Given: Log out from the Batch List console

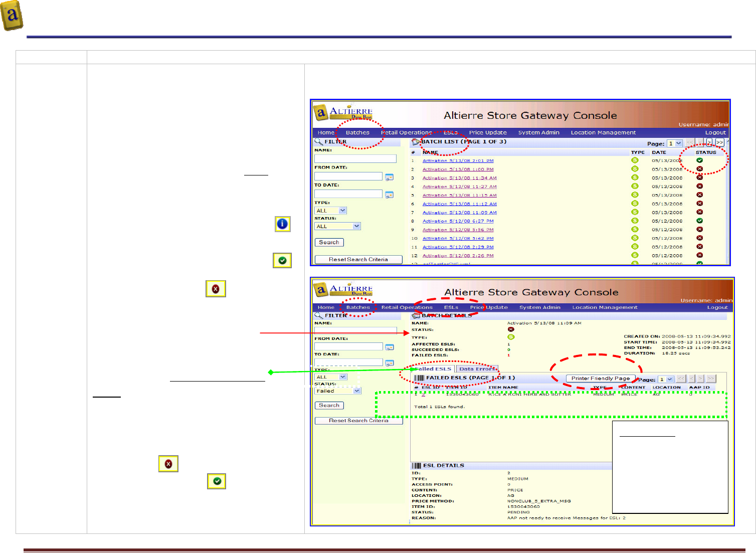Looking at the screenshot, I should pyautogui.click(x=715, y=133).
